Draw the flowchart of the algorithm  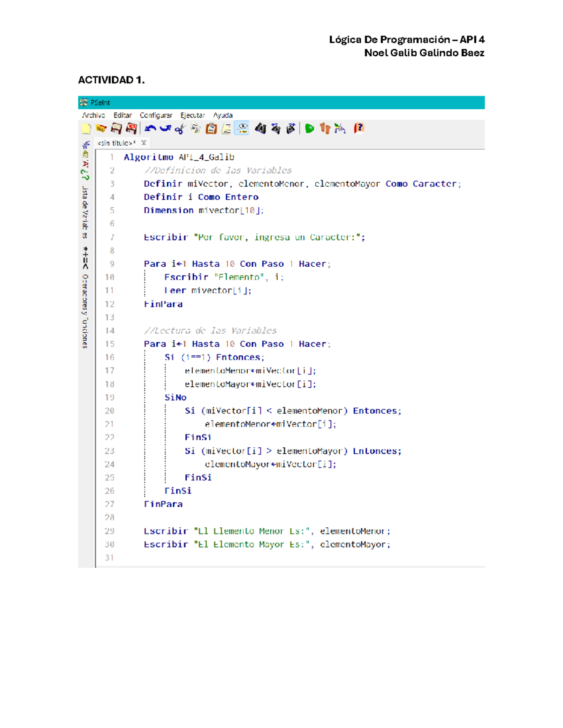(340, 128)
